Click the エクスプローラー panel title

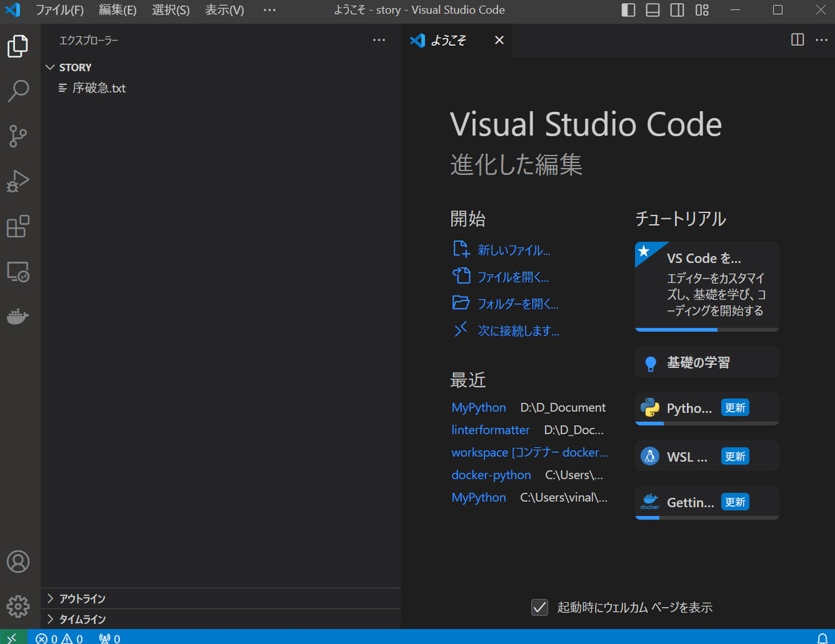pos(88,40)
